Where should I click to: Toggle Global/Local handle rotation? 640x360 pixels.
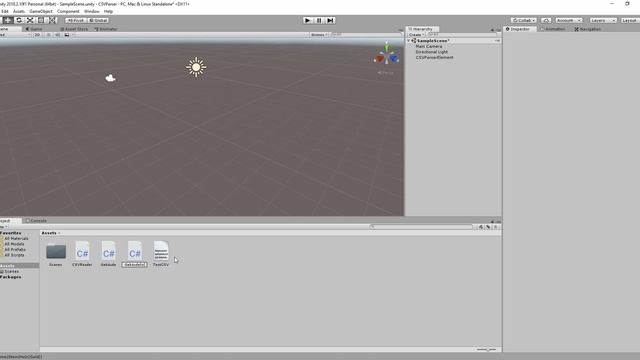pos(98,20)
